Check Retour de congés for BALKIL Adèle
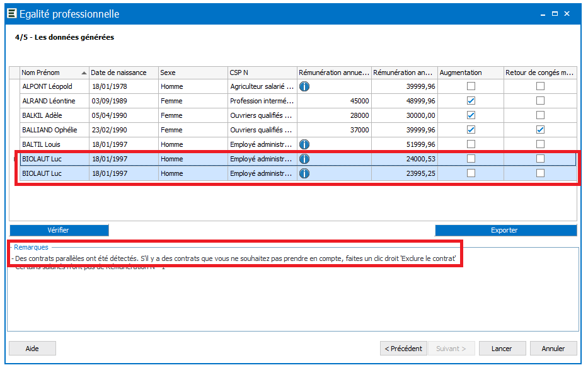 click(540, 115)
